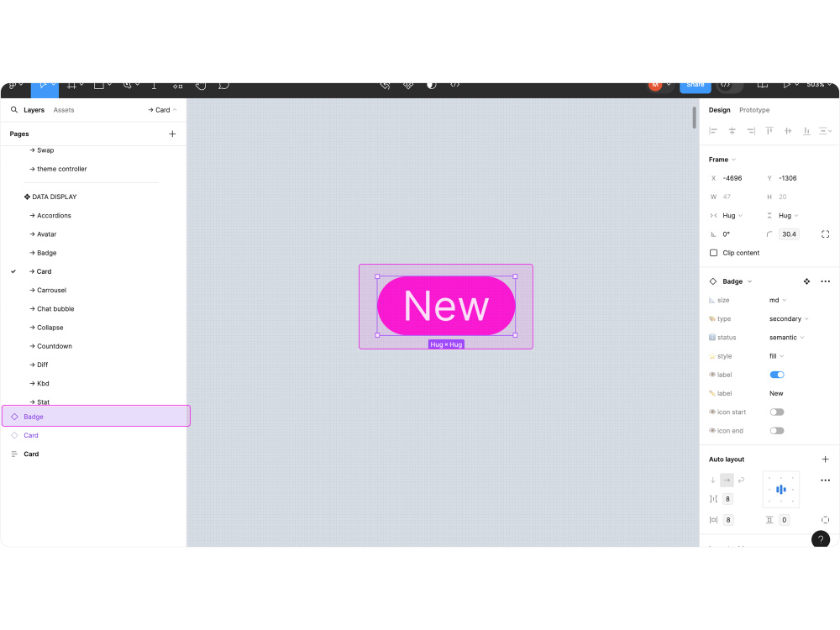840x630 pixels.
Task: Set auto layout direction to vertical
Action: [x=713, y=480]
